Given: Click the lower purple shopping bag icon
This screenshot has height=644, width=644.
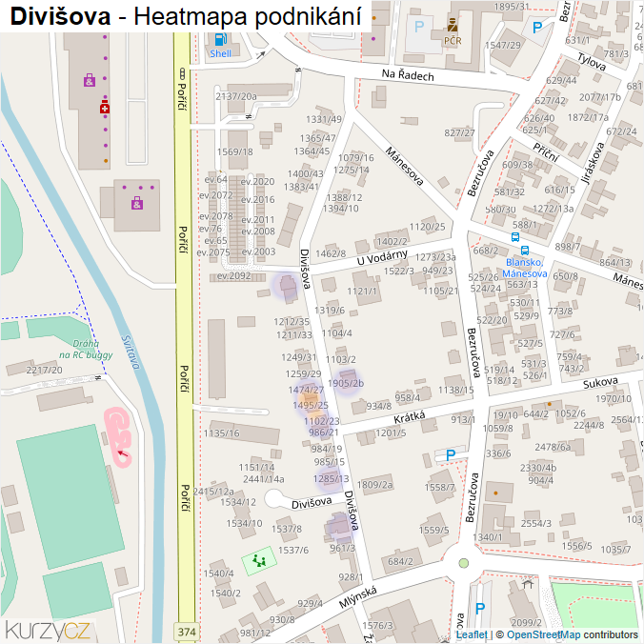Looking at the screenshot, I should click(x=137, y=203).
